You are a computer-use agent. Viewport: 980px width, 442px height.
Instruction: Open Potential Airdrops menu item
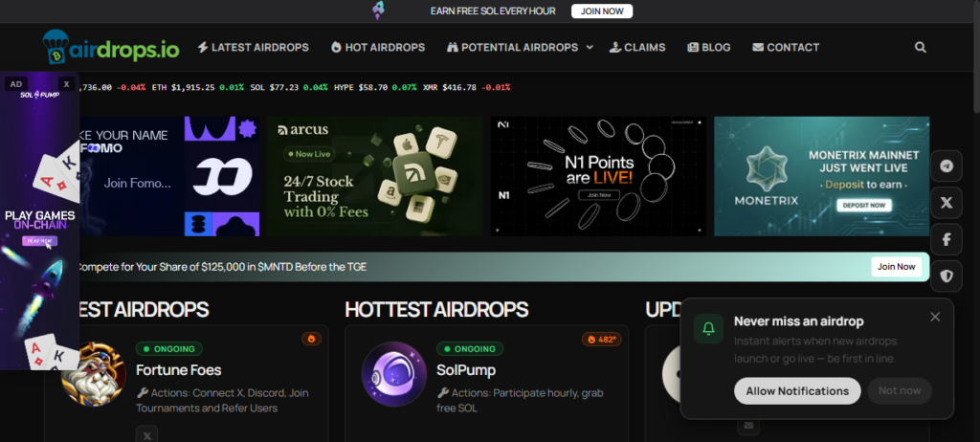click(x=513, y=48)
